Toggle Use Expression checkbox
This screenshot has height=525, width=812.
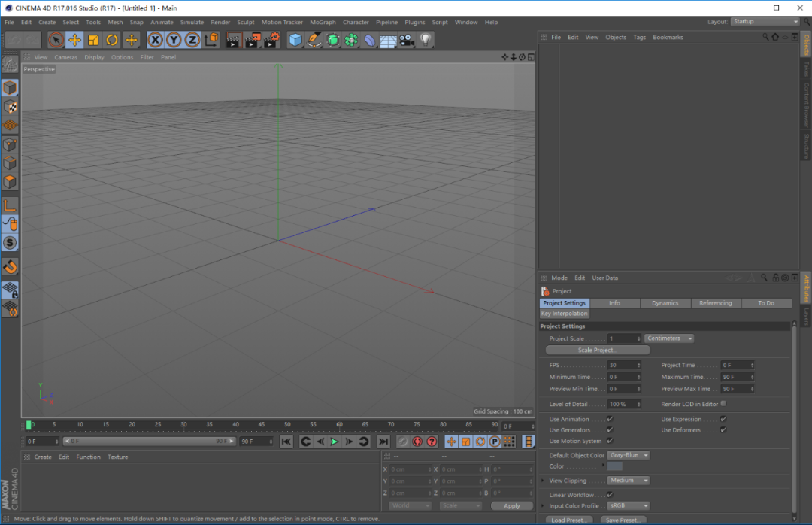pos(723,419)
